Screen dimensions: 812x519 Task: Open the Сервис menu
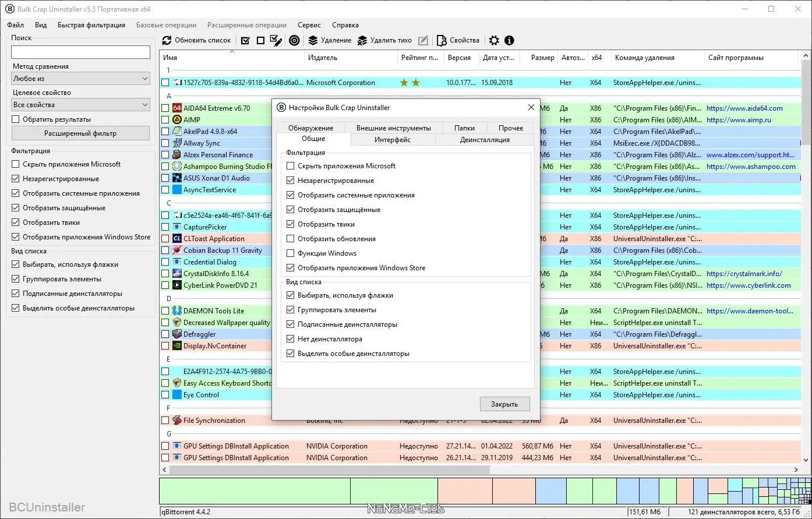(x=309, y=25)
